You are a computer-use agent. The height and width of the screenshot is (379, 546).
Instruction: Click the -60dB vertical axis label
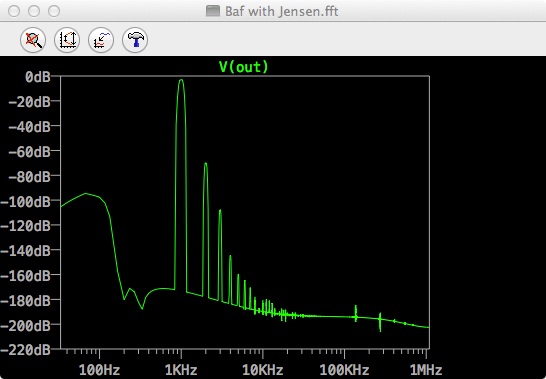pos(29,152)
